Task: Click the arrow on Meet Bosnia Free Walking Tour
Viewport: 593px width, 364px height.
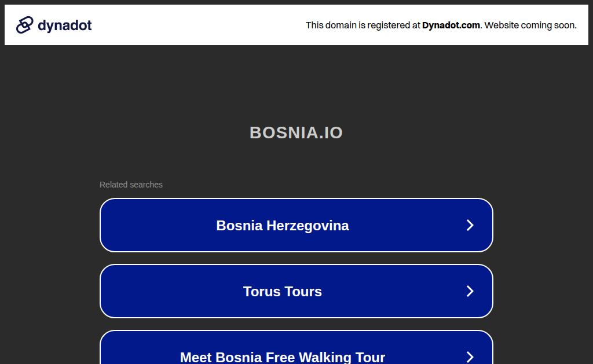Action: point(470,357)
